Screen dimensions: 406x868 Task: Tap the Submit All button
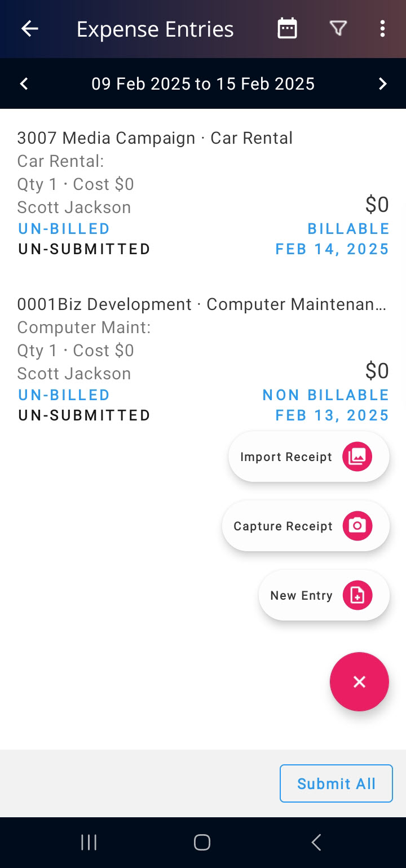point(336,783)
